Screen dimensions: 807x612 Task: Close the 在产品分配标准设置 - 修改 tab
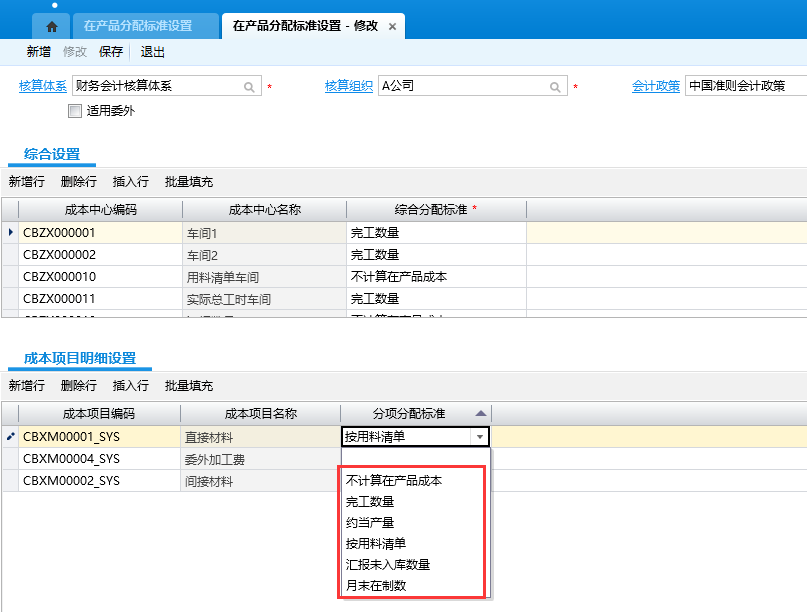(392, 27)
